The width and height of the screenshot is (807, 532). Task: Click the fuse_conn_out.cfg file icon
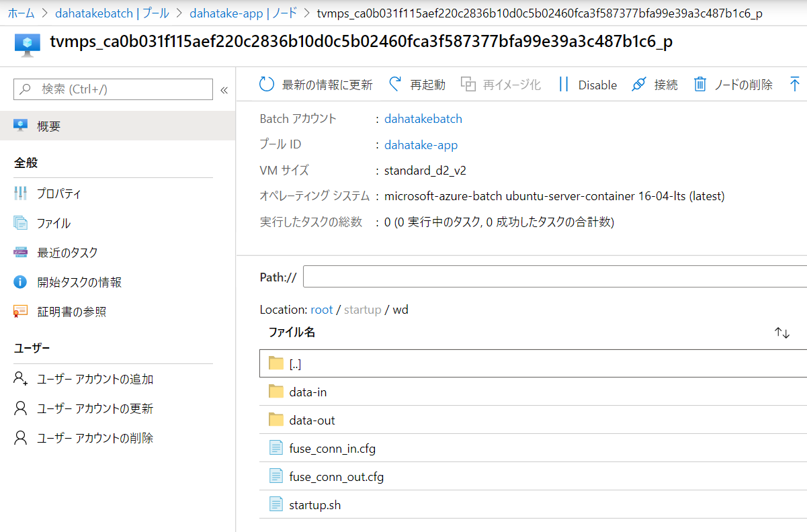(x=276, y=476)
